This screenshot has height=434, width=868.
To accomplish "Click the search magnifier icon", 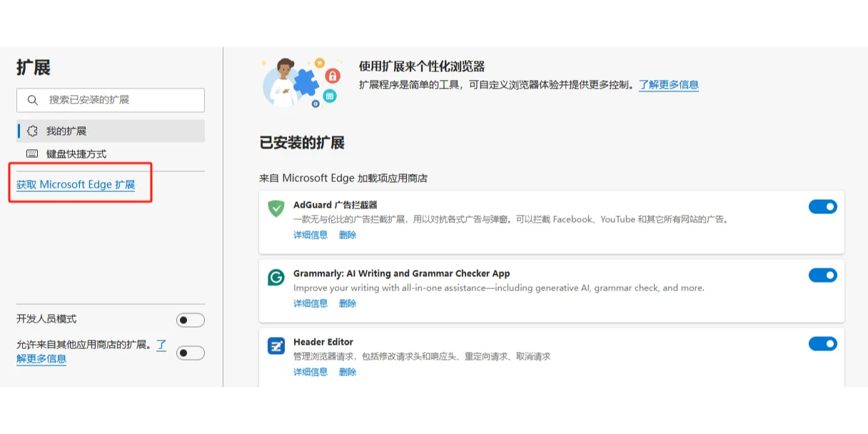I will point(33,100).
